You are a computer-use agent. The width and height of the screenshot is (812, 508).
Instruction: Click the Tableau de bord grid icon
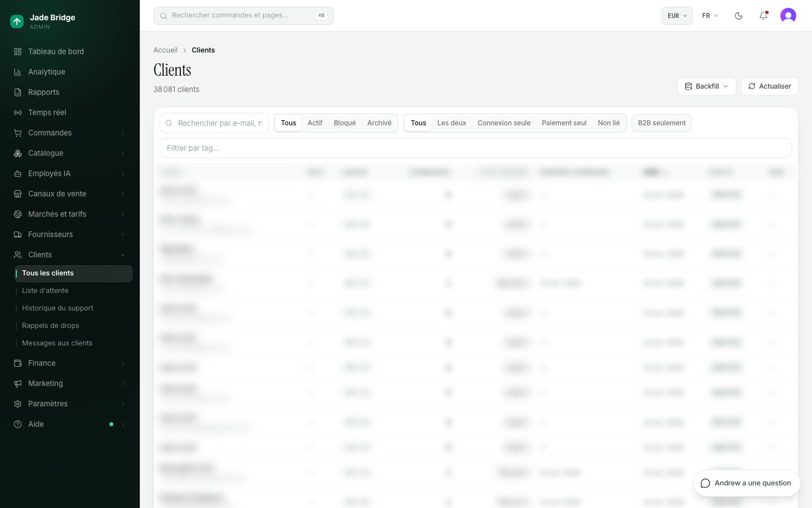17,51
